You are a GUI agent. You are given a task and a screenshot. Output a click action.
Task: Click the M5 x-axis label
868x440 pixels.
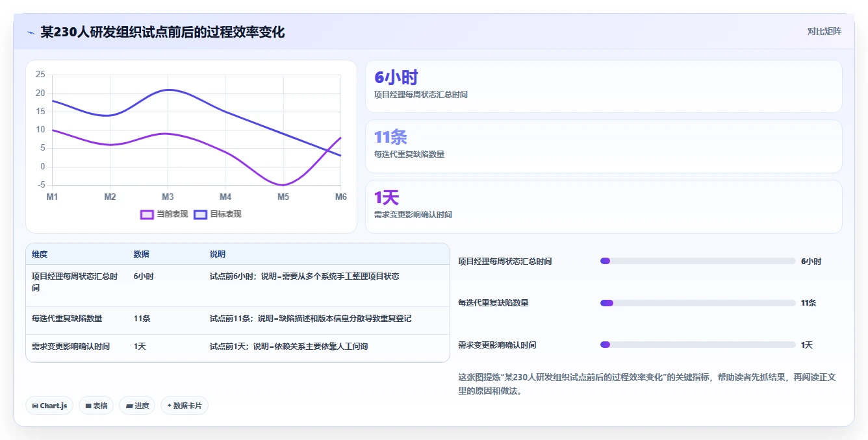click(x=283, y=197)
